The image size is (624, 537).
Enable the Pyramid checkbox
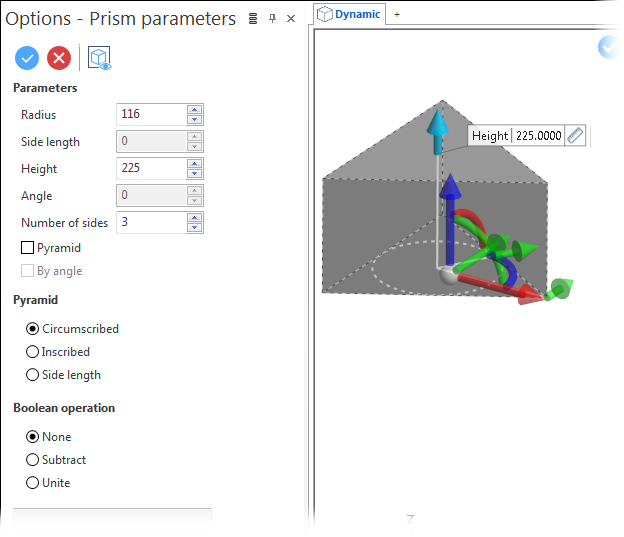coord(27,248)
